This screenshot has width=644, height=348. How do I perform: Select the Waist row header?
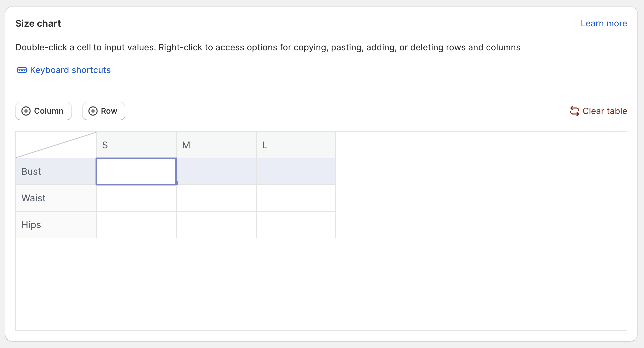click(56, 198)
